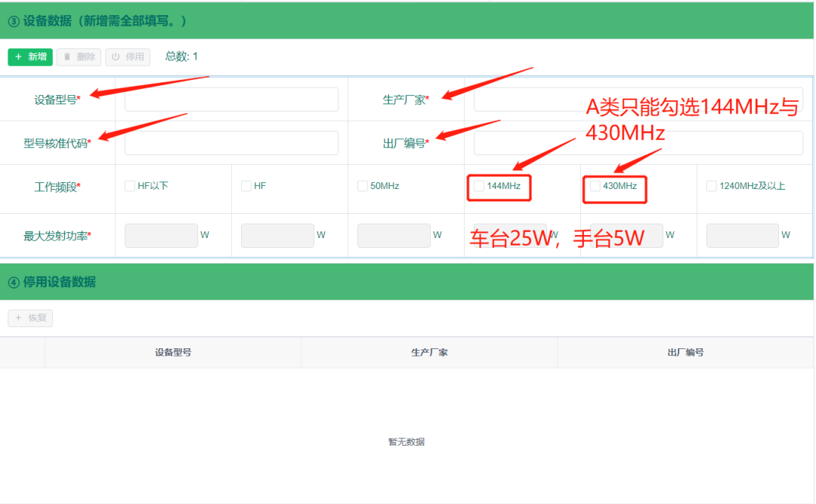This screenshot has width=816, height=504.
Task: Click the power field under HF以下
Action: pyautogui.click(x=161, y=236)
